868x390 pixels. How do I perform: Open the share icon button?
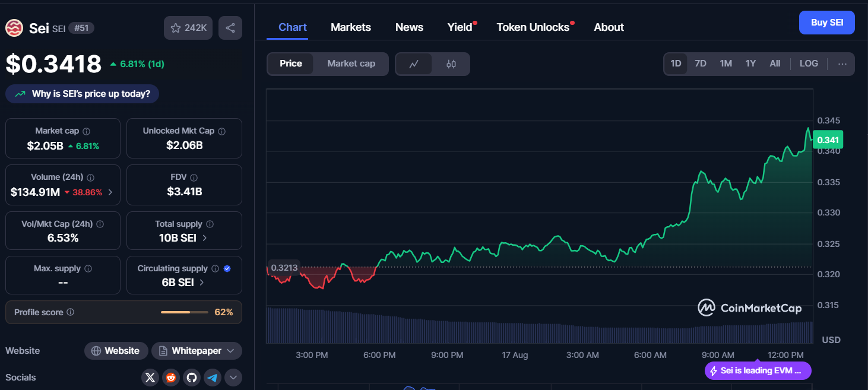(x=230, y=28)
